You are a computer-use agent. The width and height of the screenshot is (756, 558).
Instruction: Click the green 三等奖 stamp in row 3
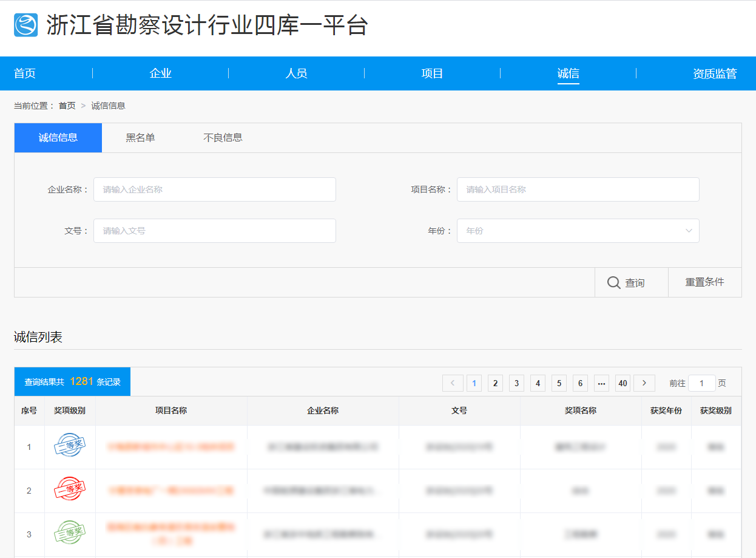click(70, 533)
